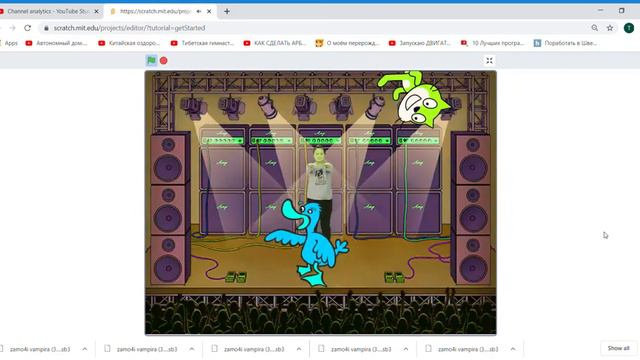Open the Apps bookmarks shortcut

(9, 43)
